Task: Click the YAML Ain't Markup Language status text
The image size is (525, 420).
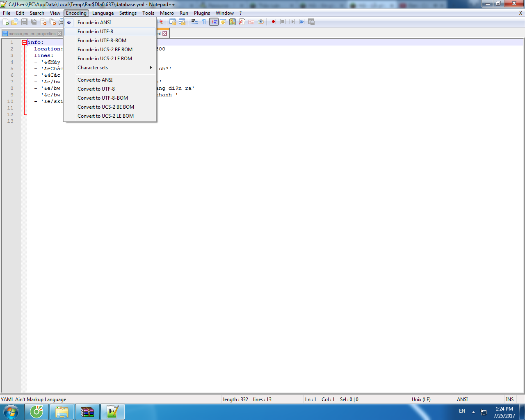Action: click(34, 399)
